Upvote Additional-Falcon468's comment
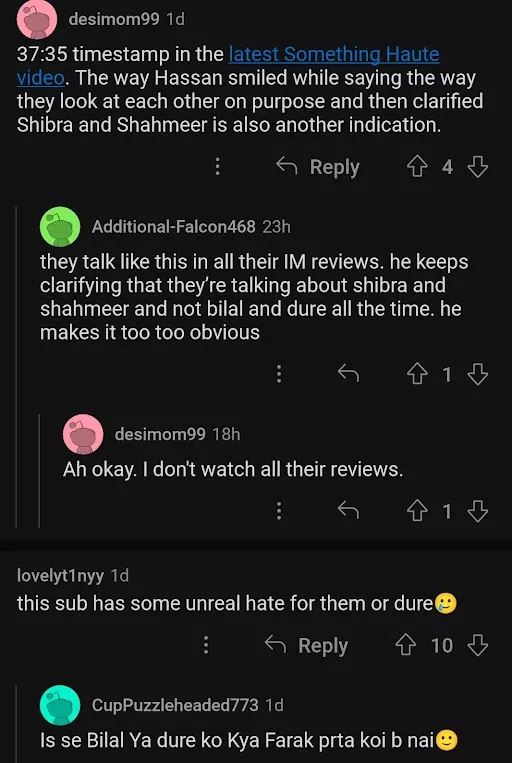 417,375
